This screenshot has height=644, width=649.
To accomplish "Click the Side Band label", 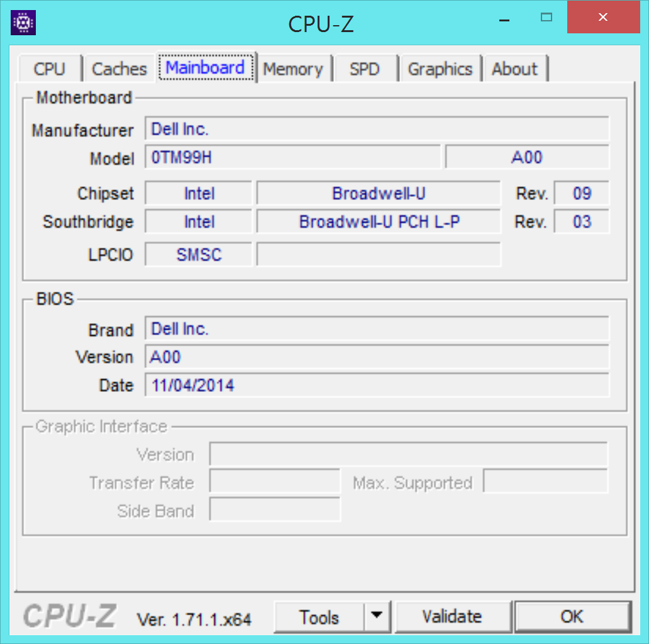I will (x=155, y=511).
